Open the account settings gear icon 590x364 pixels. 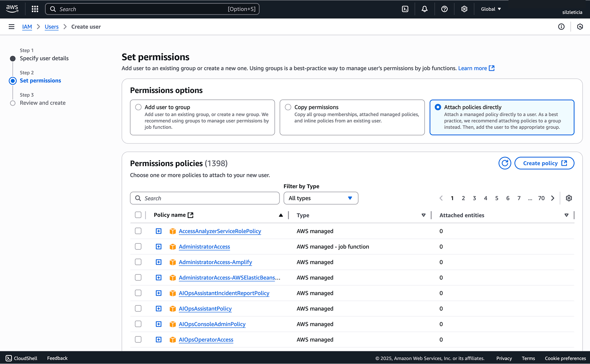click(x=464, y=9)
